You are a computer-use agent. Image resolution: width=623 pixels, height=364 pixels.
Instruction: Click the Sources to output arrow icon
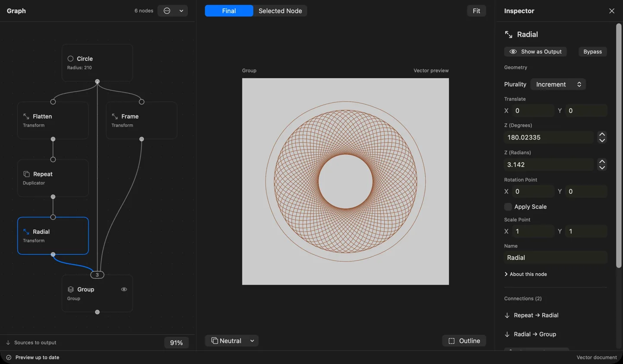[8, 343]
